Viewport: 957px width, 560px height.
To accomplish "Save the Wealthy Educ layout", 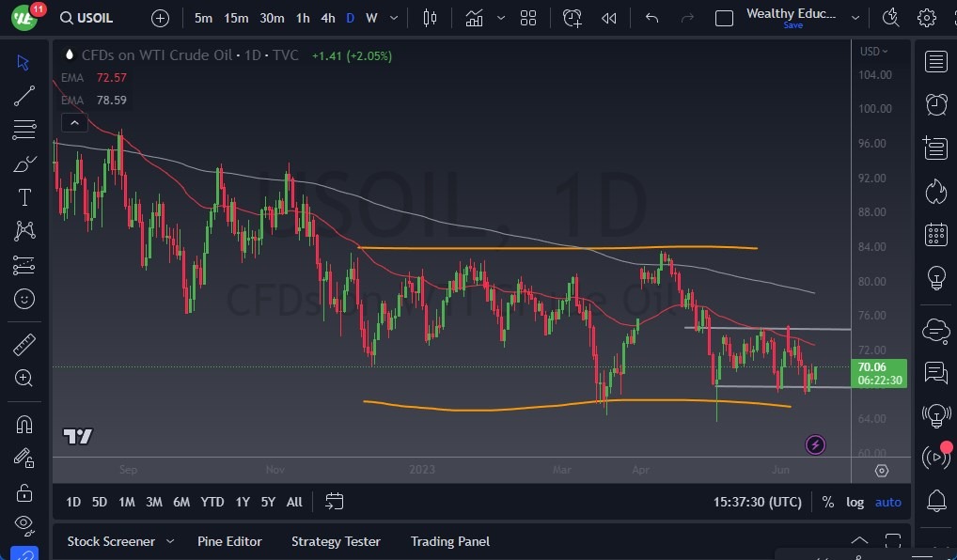I will click(x=792, y=25).
